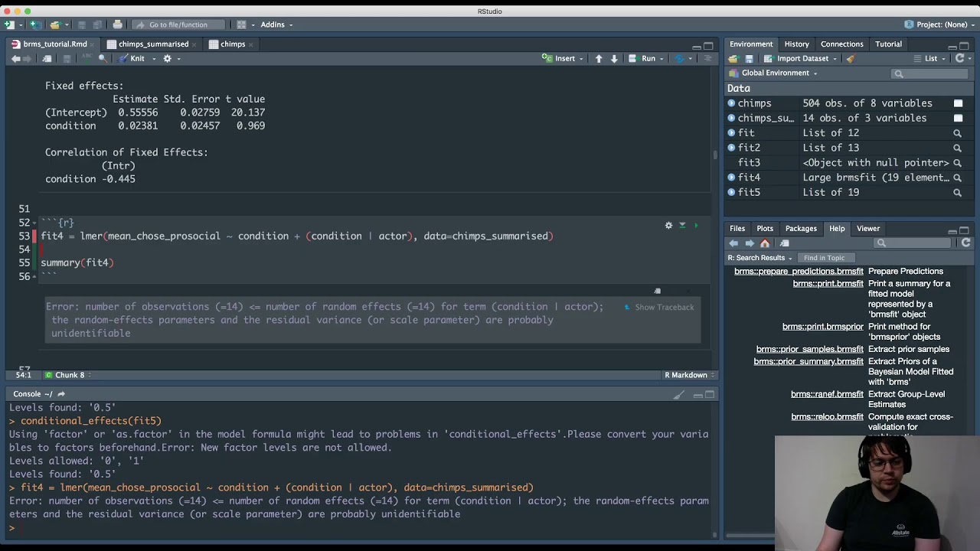Open Find/Replace with the magnifier icon

(x=102, y=58)
